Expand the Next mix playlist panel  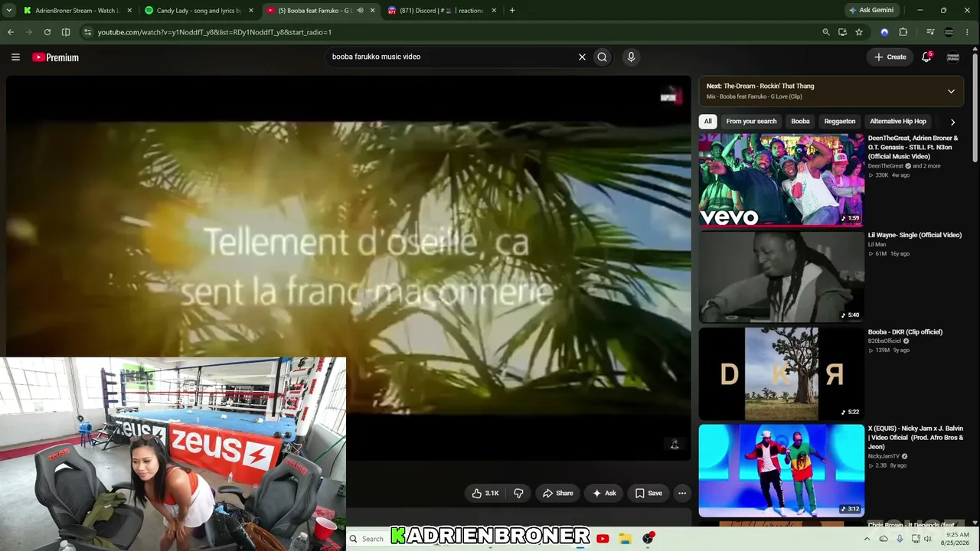(951, 91)
